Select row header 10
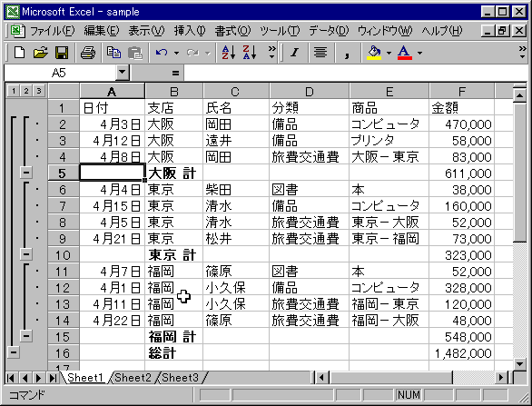The image size is (532, 406). [x=64, y=254]
